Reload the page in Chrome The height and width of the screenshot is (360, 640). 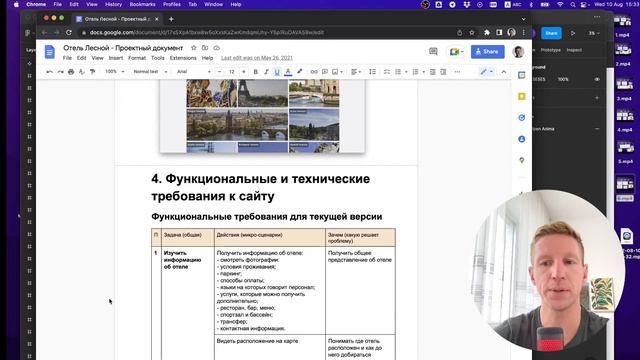[x=69, y=33]
